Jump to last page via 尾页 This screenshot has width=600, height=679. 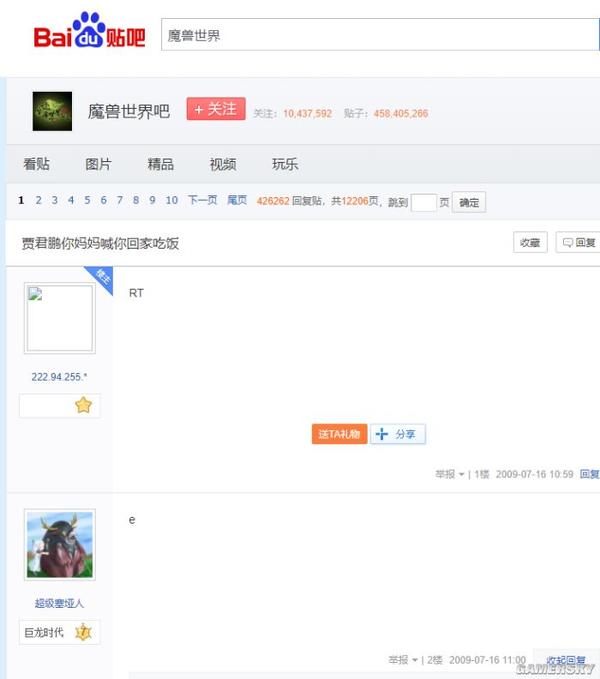[237, 200]
